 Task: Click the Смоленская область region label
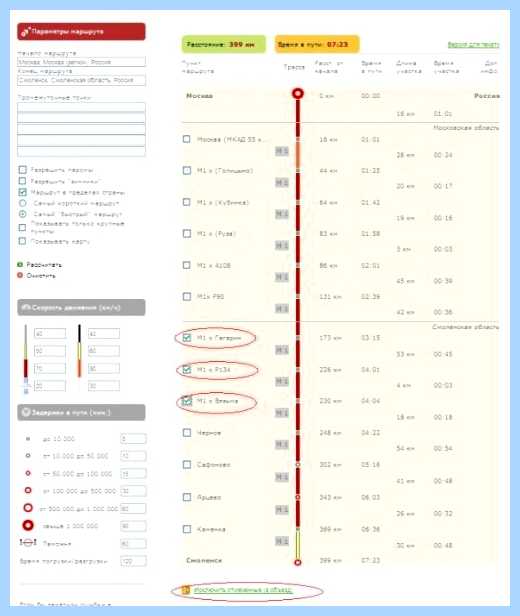click(466, 327)
